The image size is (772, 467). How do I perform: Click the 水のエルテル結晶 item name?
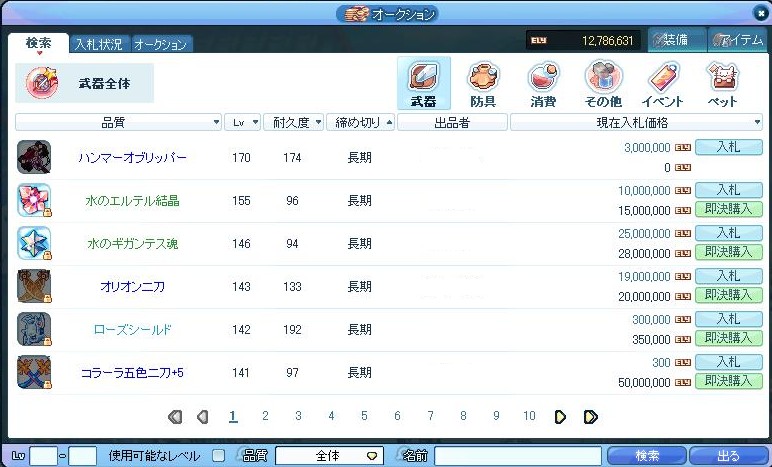pyautogui.click(x=132, y=201)
